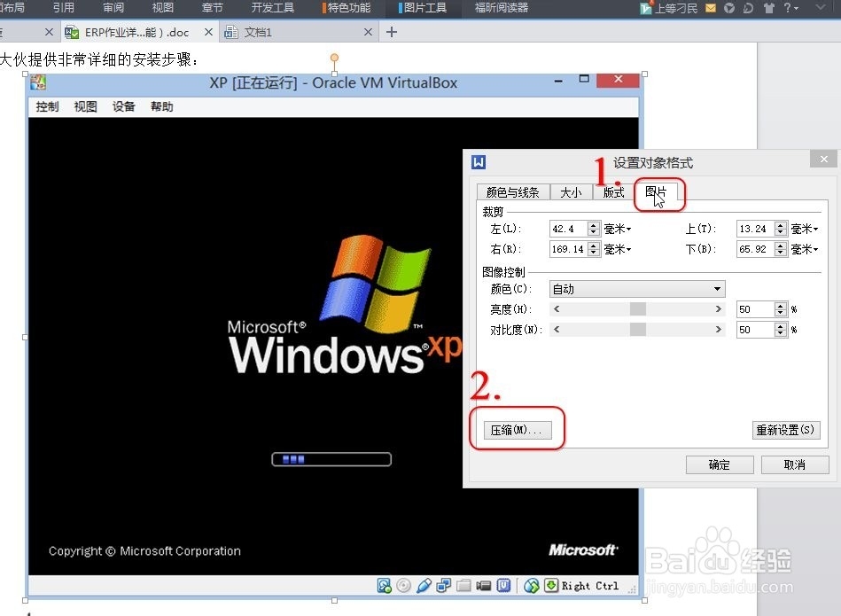Open the help question mark menu
This screenshot has height=616, width=841.
pos(790,8)
